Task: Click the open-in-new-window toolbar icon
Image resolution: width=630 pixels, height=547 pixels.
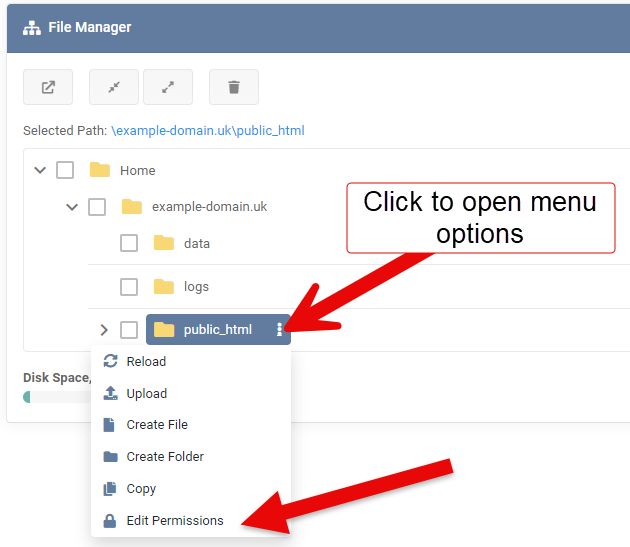Action: [48, 87]
